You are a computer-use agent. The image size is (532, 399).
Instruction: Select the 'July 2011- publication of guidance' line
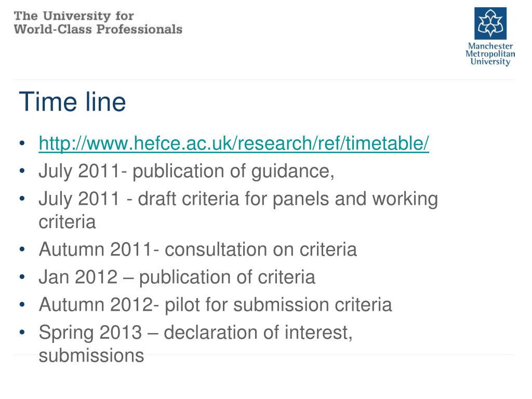(187, 171)
